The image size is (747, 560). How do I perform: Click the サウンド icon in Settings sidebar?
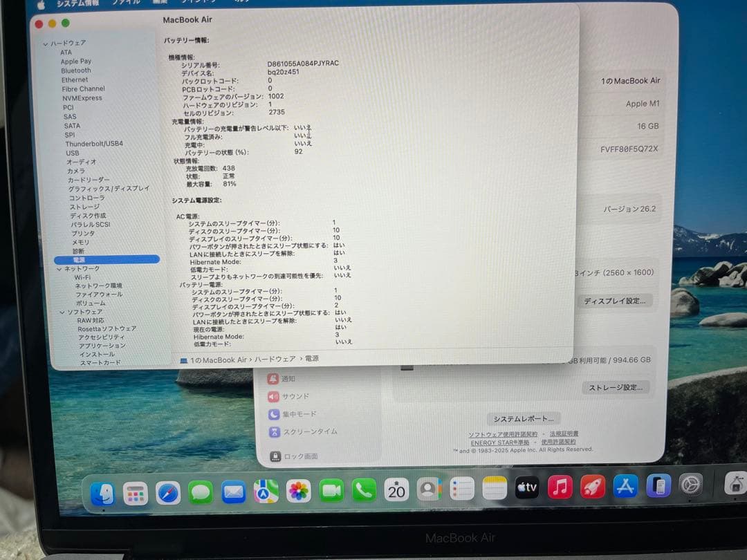[273, 397]
